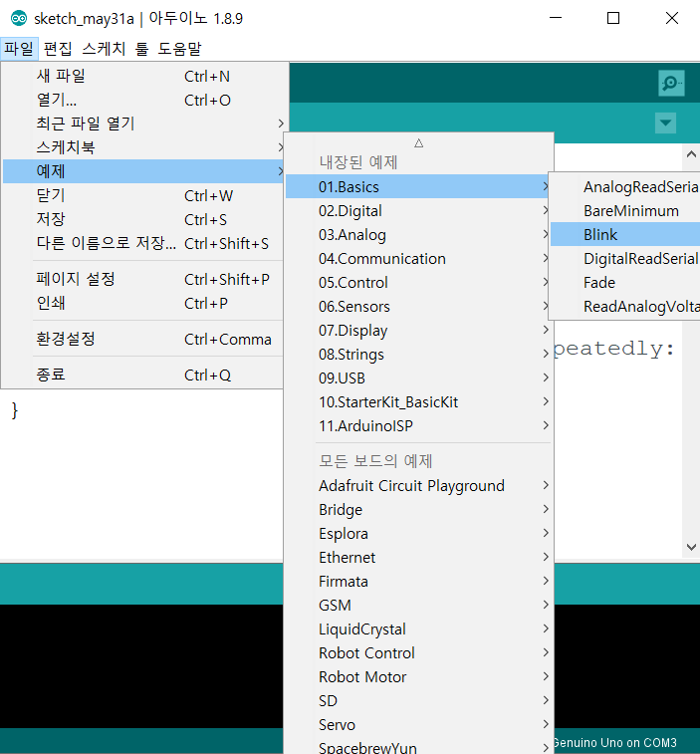Expand the 예제 submenu
Viewport: 700px width, 754px height.
point(143,171)
